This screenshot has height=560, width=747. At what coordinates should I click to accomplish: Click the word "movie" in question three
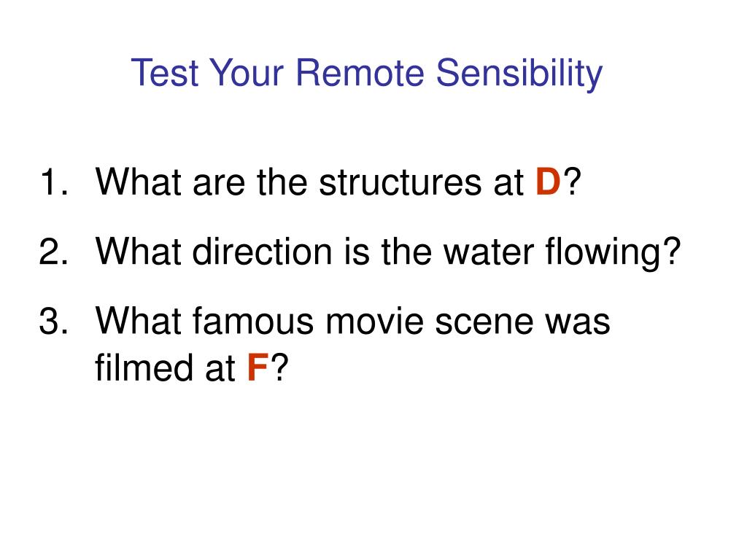pyautogui.click(x=374, y=321)
